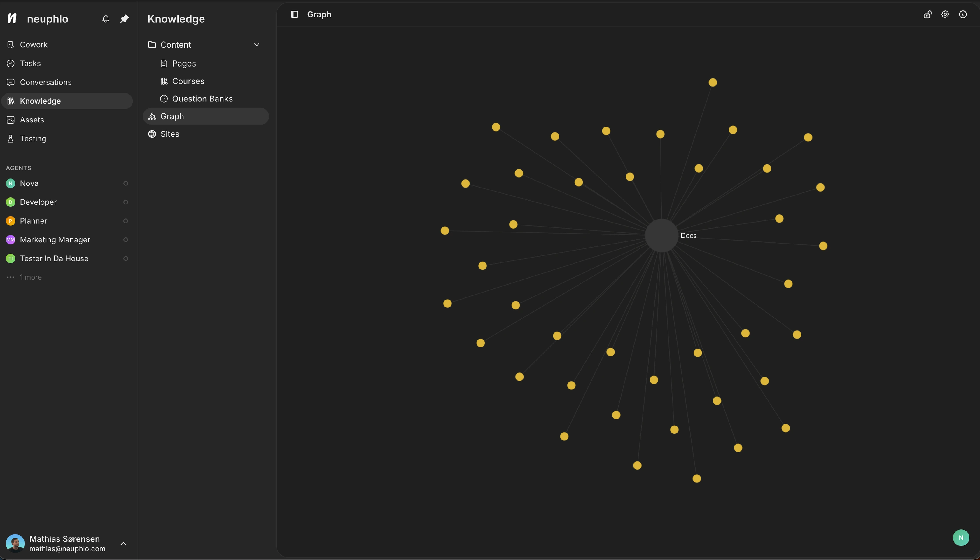Viewport: 980px width, 560px height.
Task: Expand the Mathias Sørensen account menu chevron
Action: coord(123,543)
